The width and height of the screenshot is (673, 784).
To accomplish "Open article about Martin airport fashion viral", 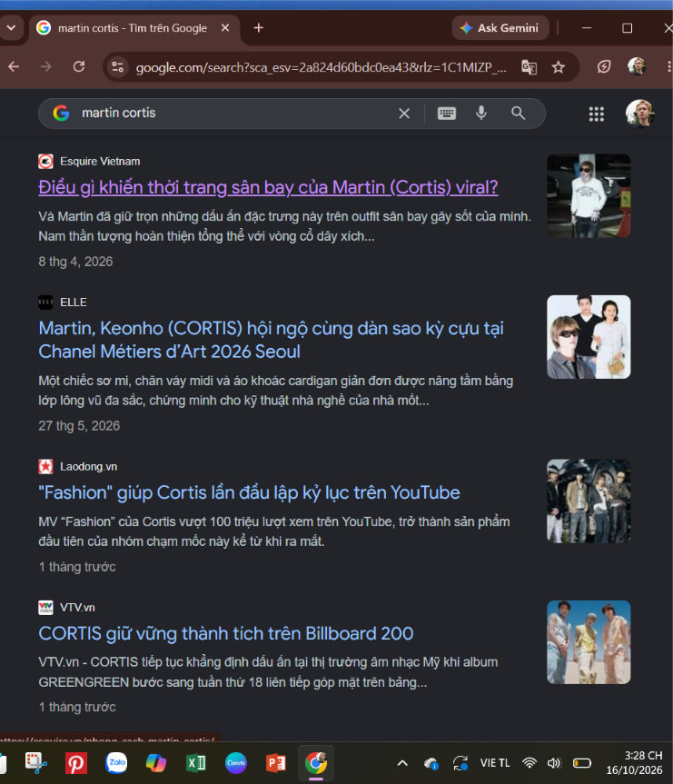I will [268, 187].
